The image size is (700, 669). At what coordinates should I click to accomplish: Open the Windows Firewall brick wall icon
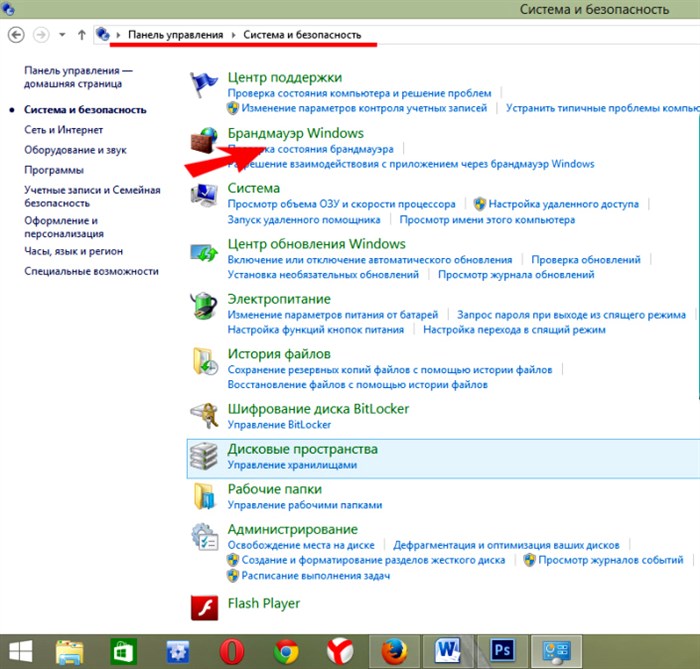(x=204, y=140)
